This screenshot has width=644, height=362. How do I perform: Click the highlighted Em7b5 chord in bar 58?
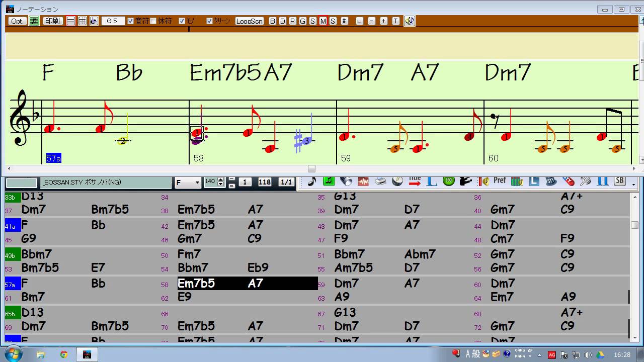click(x=196, y=284)
